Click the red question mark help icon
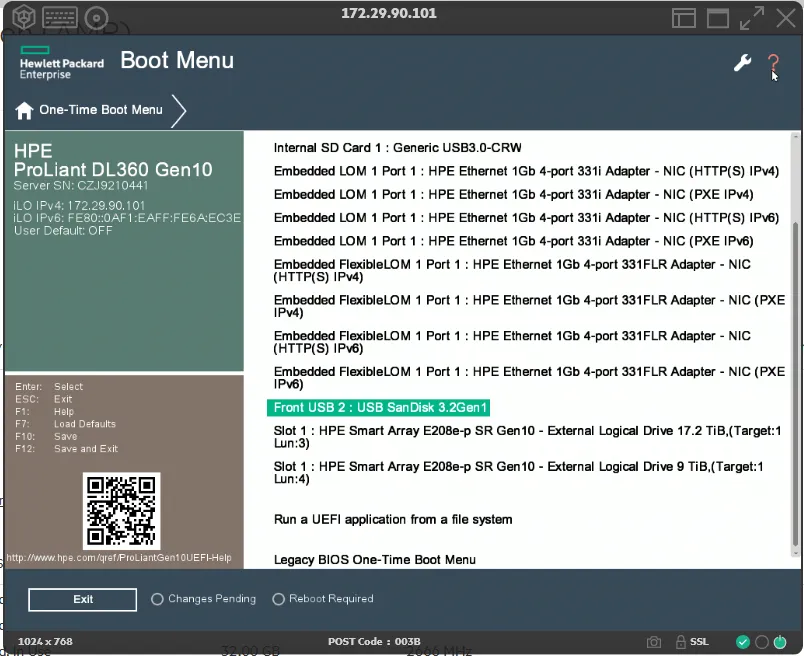The width and height of the screenshot is (804, 656). coord(773,63)
